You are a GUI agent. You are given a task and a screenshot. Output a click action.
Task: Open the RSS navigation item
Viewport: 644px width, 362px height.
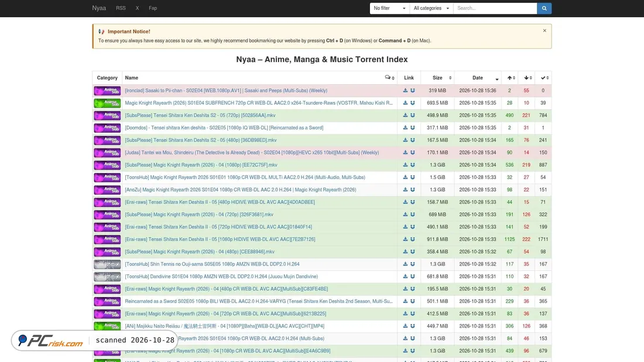121,8
